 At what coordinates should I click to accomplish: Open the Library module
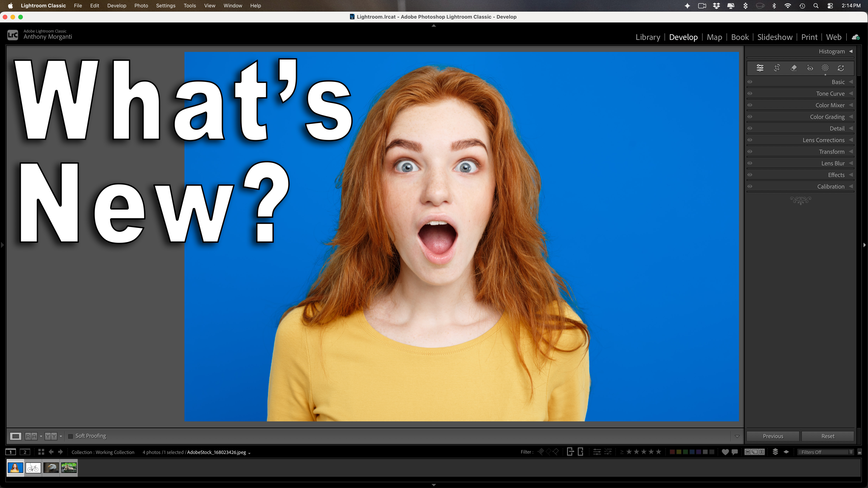click(x=648, y=37)
